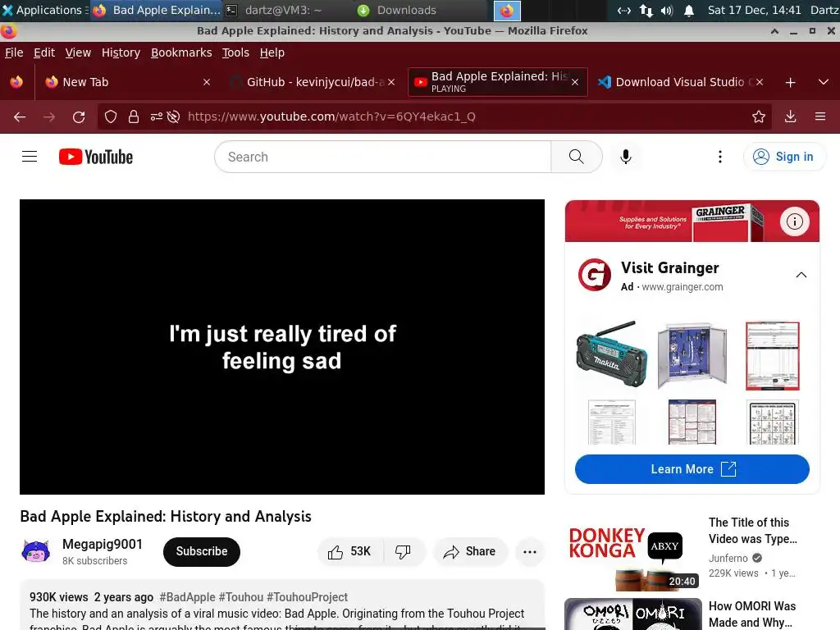The width and height of the screenshot is (840, 630).
Task: Click the YouTube search magnifier button
Action: (x=577, y=157)
